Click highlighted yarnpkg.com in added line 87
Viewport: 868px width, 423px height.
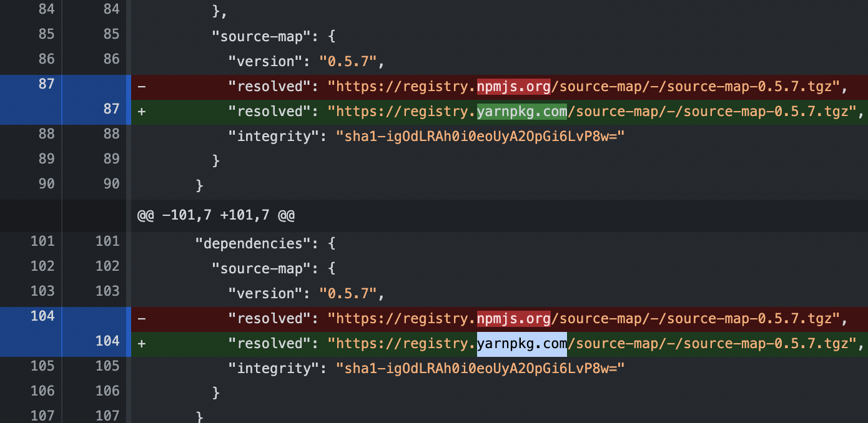[x=522, y=112]
